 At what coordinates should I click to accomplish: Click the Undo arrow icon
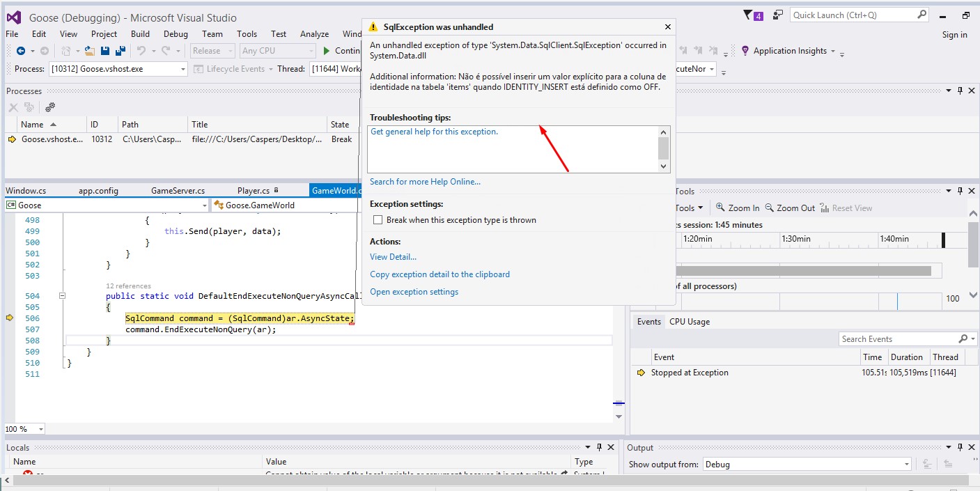pos(141,51)
